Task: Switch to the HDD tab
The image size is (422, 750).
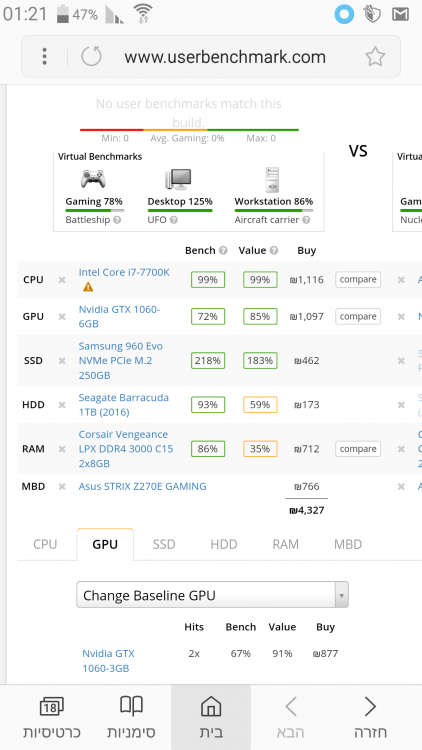Action: 224,544
